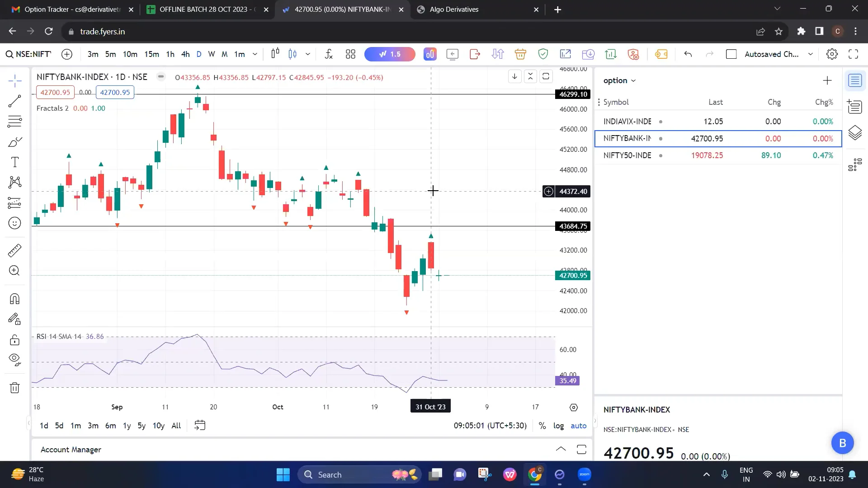The image size is (868, 488).
Task: Undo the last chart action
Action: click(688, 54)
